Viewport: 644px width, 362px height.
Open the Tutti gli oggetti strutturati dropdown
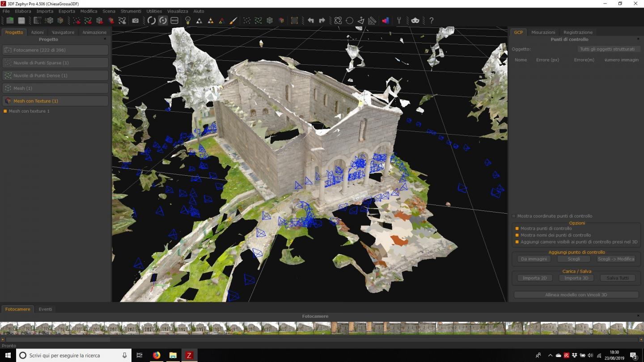coord(607,49)
